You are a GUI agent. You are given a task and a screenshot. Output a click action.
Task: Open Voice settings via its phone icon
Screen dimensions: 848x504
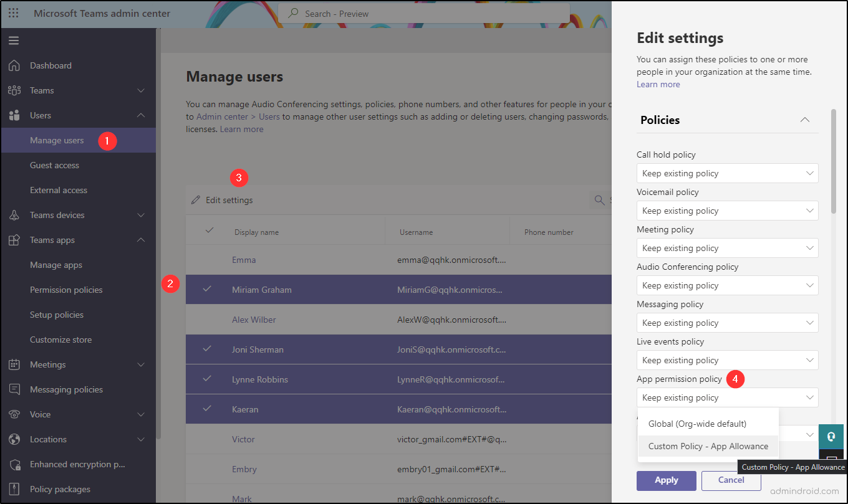point(13,414)
